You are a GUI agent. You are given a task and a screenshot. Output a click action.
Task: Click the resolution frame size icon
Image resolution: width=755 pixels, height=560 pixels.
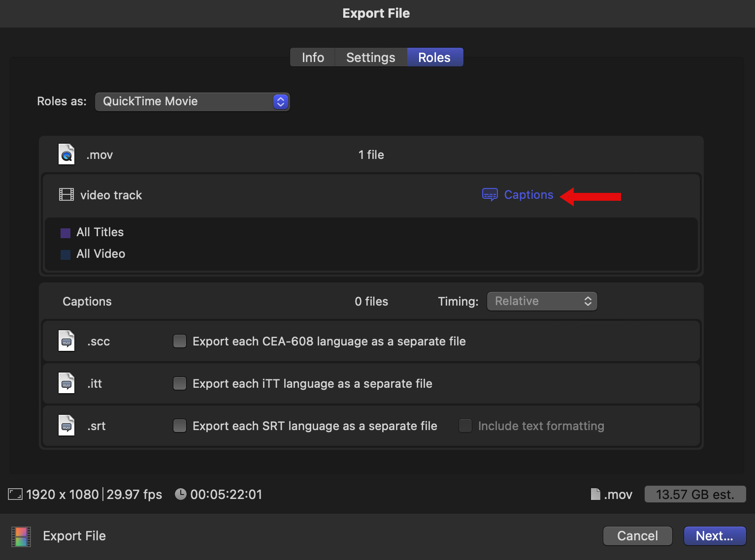pos(15,494)
